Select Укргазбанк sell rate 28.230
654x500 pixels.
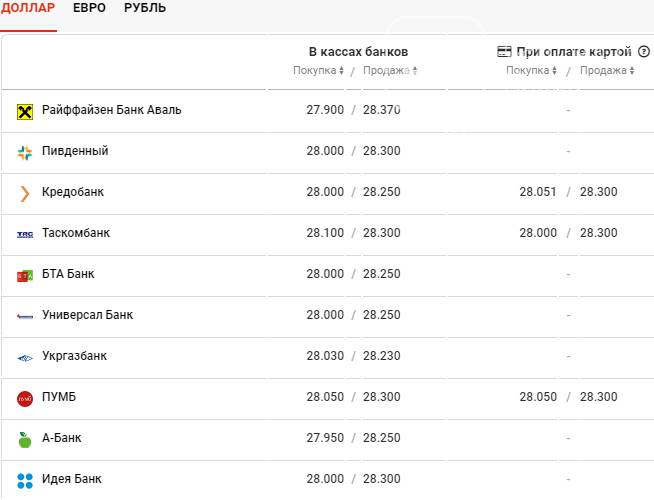[382, 356]
